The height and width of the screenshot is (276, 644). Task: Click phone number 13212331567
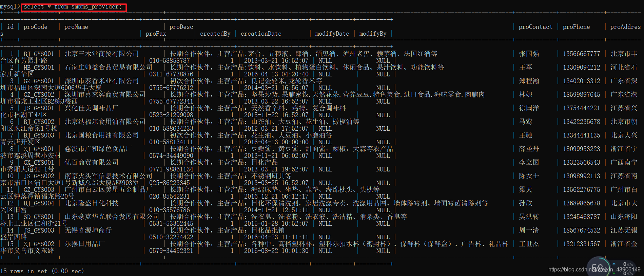pyautogui.click(x=582, y=244)
